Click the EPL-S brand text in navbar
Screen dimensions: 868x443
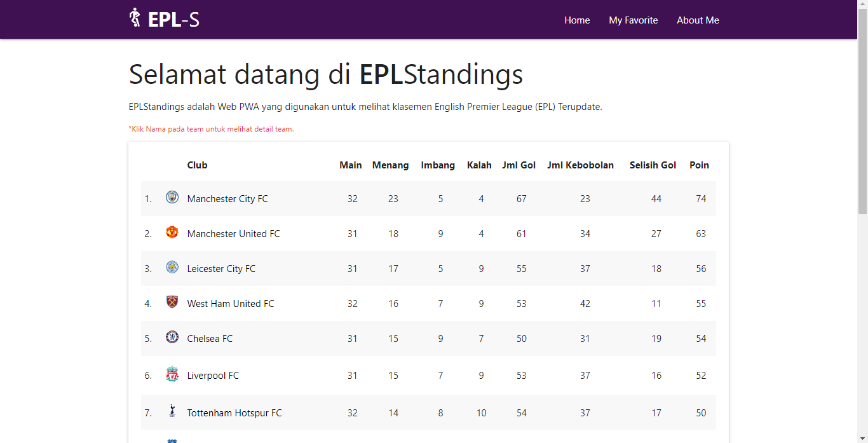pos(173,18)
